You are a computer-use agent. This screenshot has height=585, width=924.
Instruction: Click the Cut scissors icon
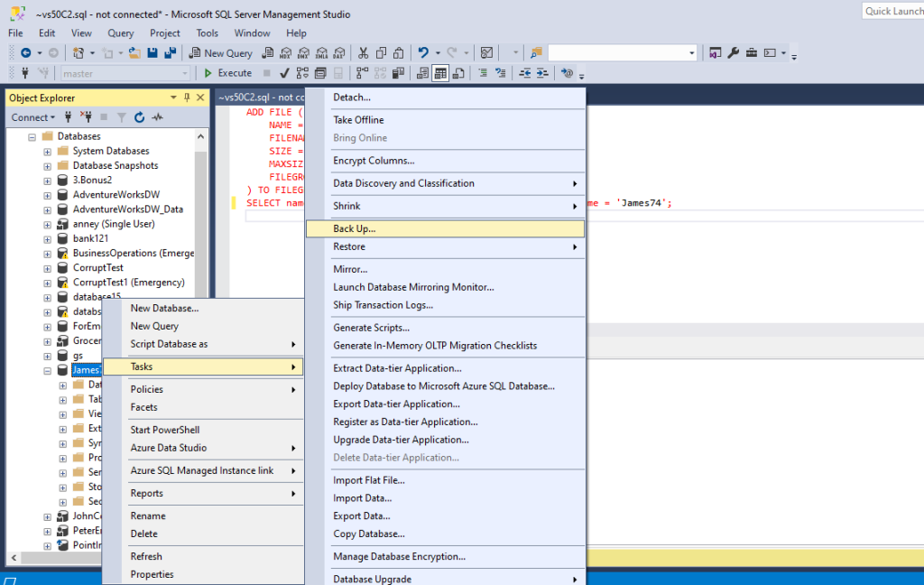[x=363, y=53]
